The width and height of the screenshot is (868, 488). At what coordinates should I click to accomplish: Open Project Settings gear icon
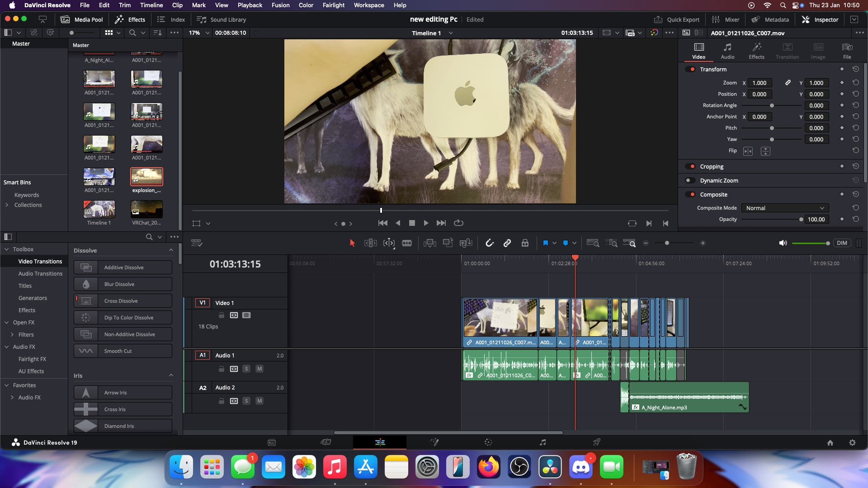pyautogui.click(x=852, y=443)
